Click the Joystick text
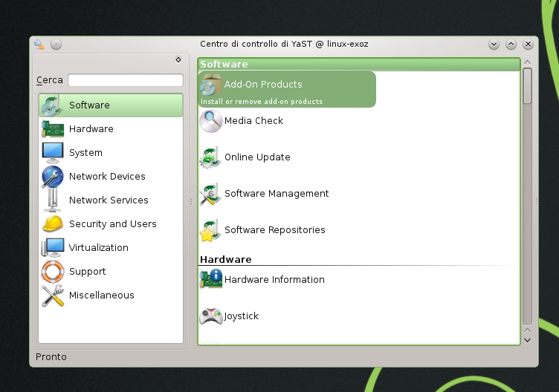 (x=242, y=316)
